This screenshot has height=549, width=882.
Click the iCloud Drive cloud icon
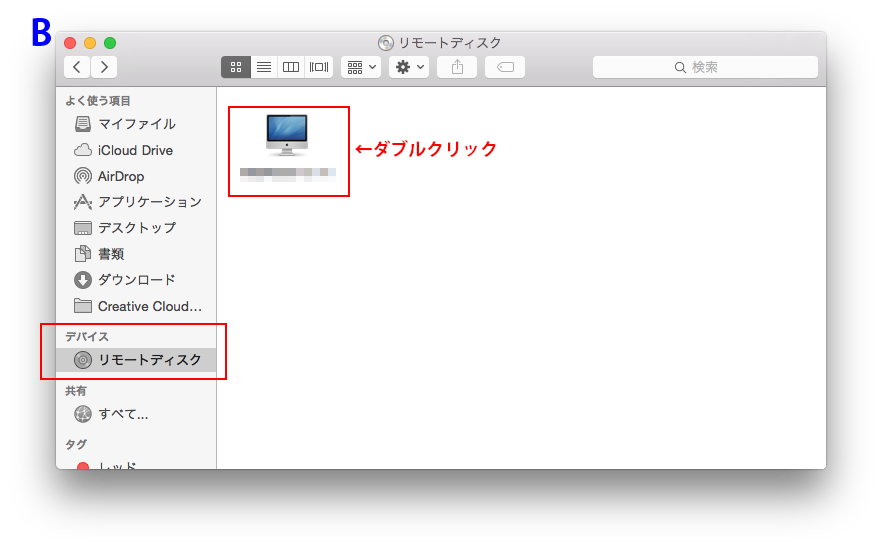(x=83, y=150)
